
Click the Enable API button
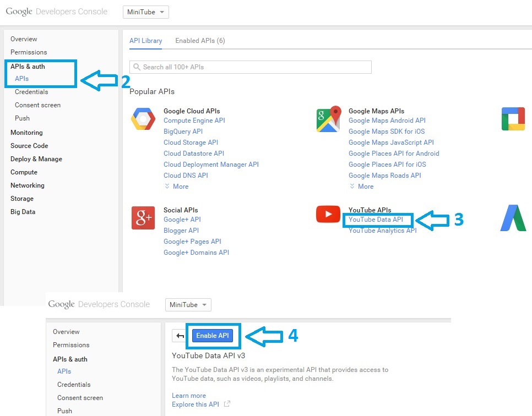213,336
